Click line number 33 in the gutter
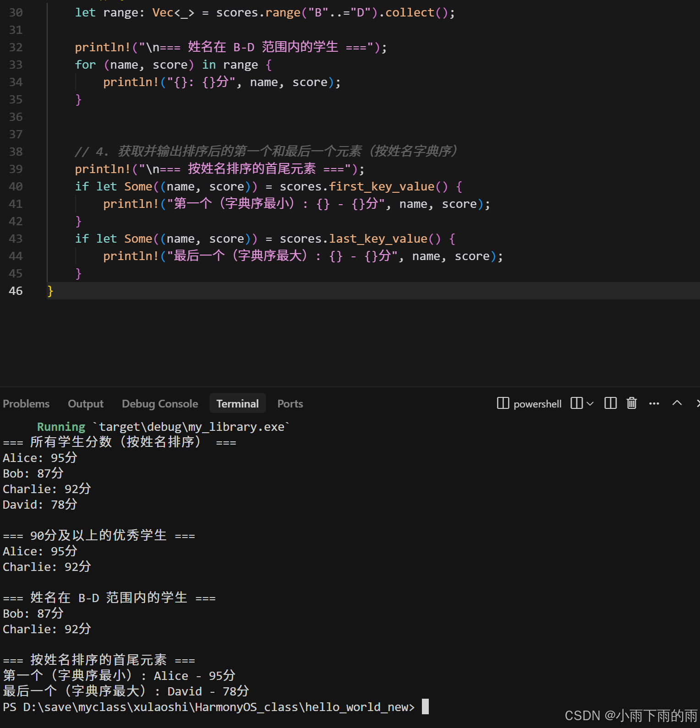The height and width of the screenshot is (728, 700). pyautogui.click(x=16, y=65)
